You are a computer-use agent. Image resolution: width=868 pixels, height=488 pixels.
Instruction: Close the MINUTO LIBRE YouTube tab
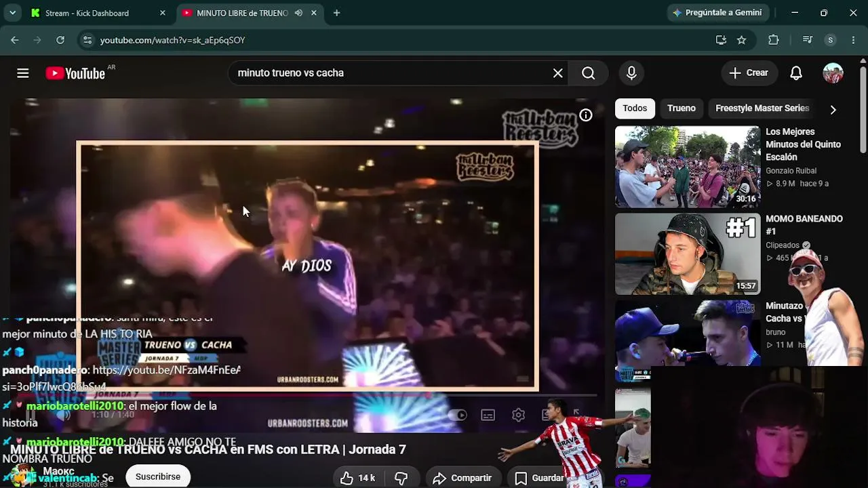[x=314, y=13]
